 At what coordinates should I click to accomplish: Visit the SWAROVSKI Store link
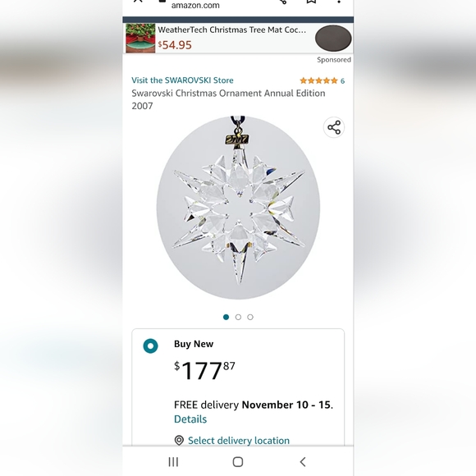coord(182,80)
